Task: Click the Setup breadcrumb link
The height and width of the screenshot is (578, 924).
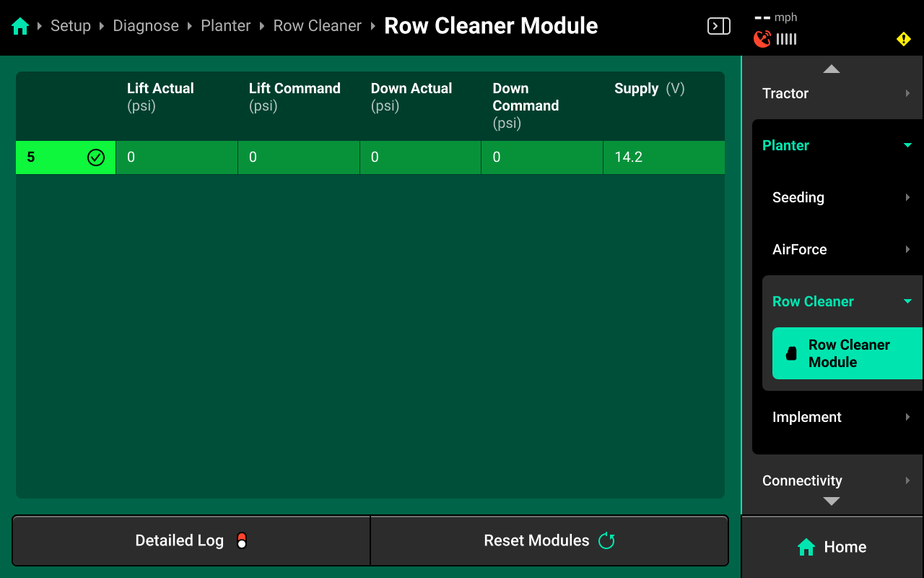Action: (x=71, y=26)
